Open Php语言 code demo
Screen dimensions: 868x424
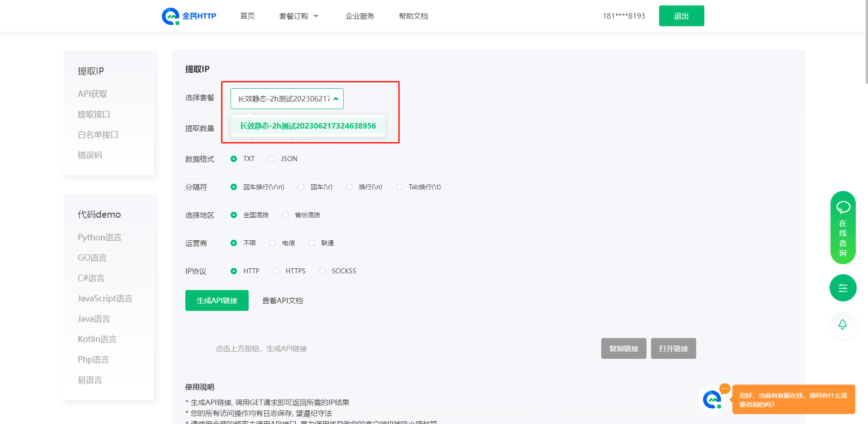[x=93, y=359]
